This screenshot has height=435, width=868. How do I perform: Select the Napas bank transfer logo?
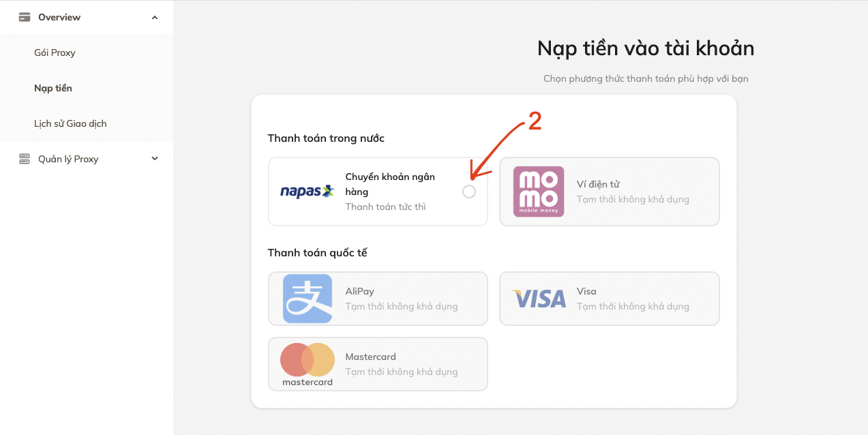306,192
